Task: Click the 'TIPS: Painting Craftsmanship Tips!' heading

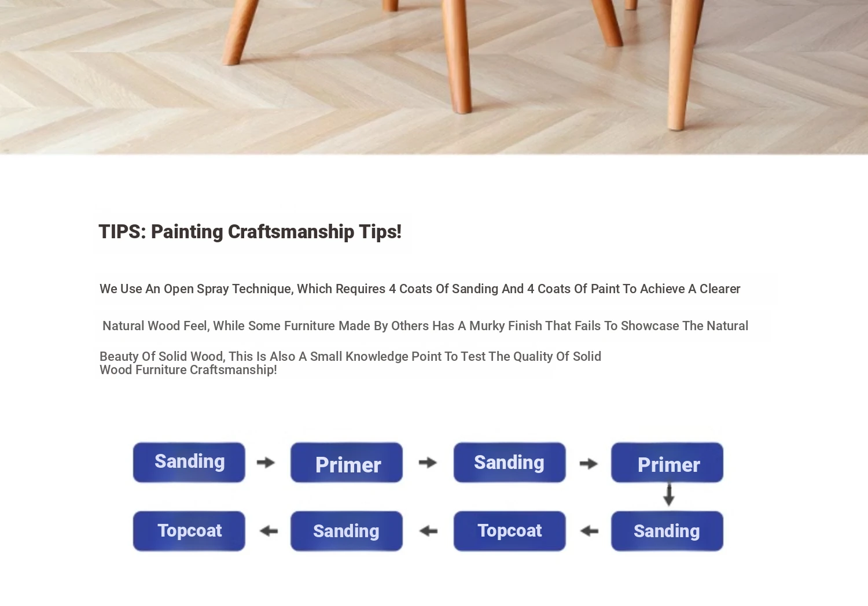Action: [250, 232]
